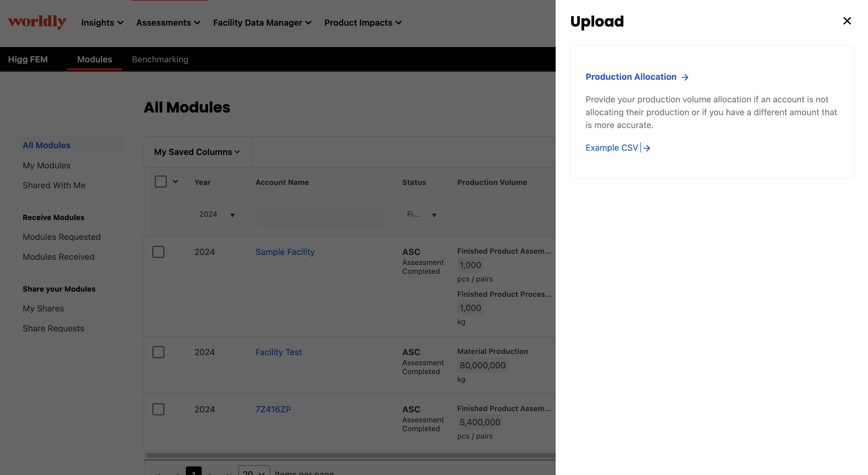Open the chevron next to select-all checkbox
The width and height of the screenshot is (868, 475).
175,182
